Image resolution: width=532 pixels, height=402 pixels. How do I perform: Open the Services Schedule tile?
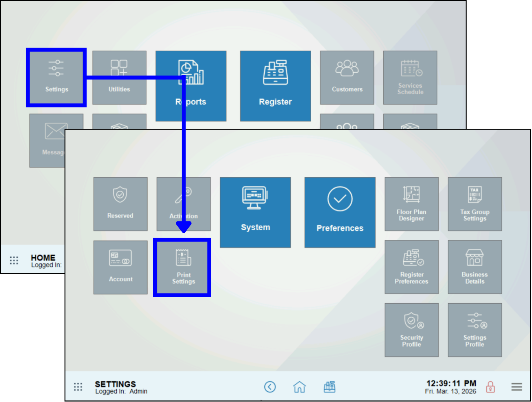[x=410, y=77]
